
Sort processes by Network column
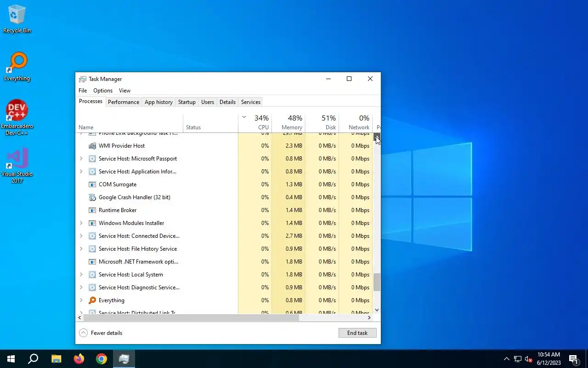[356, 123]
